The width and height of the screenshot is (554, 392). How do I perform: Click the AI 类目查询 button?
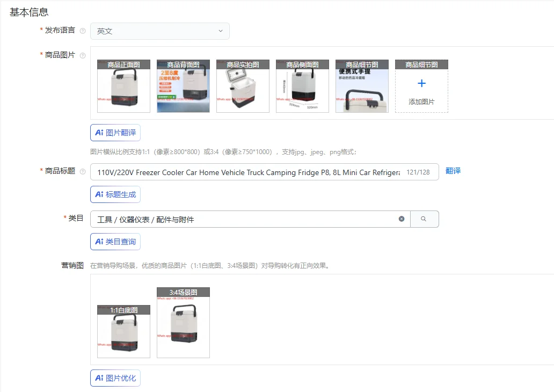(x=115, y=241)
